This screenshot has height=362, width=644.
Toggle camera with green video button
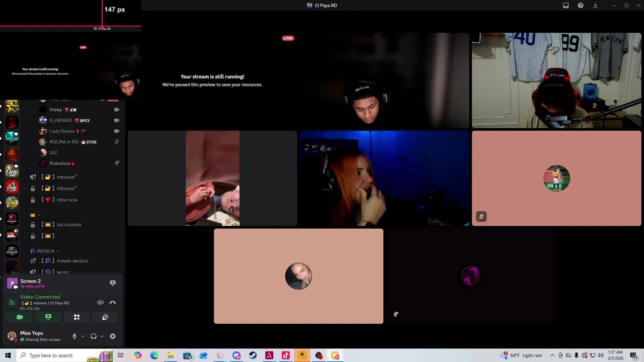coord(20,317)
